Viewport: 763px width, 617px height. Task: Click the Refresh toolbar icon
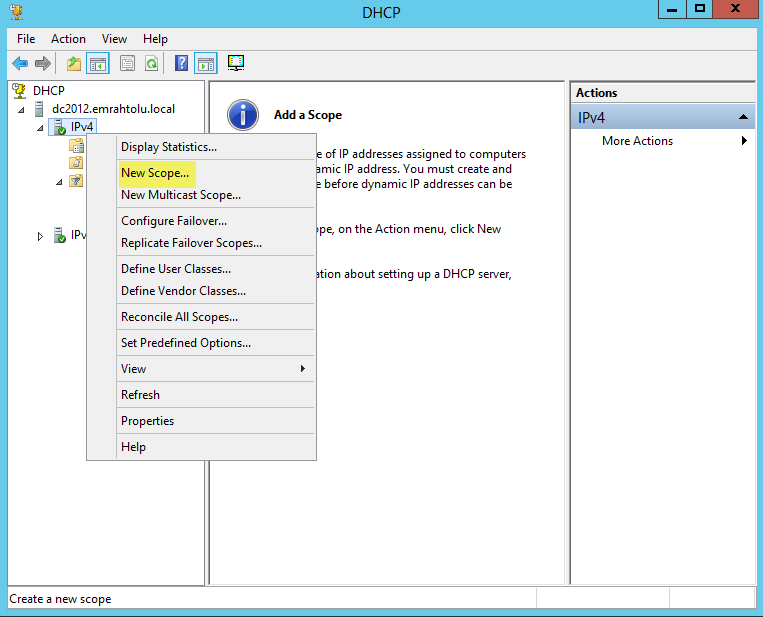click(152, 63)
